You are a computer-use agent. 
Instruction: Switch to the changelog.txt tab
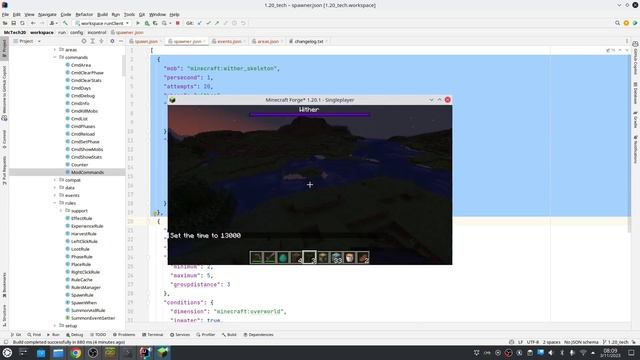(308, 41)
